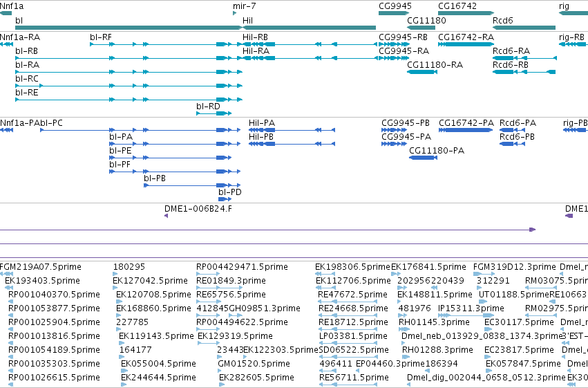The height and width of the screenshot is (388, 588).
Task: Click the CG9945-PB protein label
Action: coord(406,123)
